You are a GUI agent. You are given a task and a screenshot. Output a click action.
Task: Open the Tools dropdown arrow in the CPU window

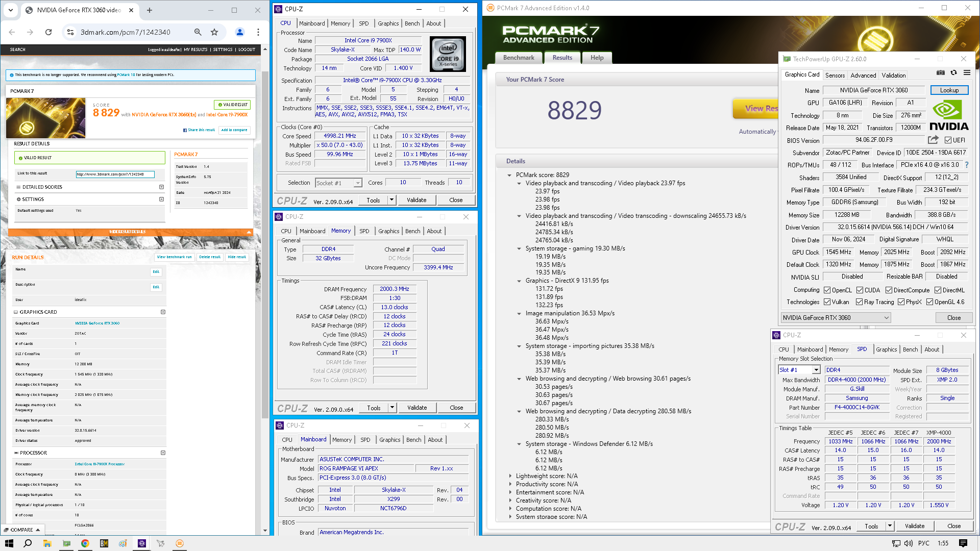pyautogui.click(x=391, y=200)
